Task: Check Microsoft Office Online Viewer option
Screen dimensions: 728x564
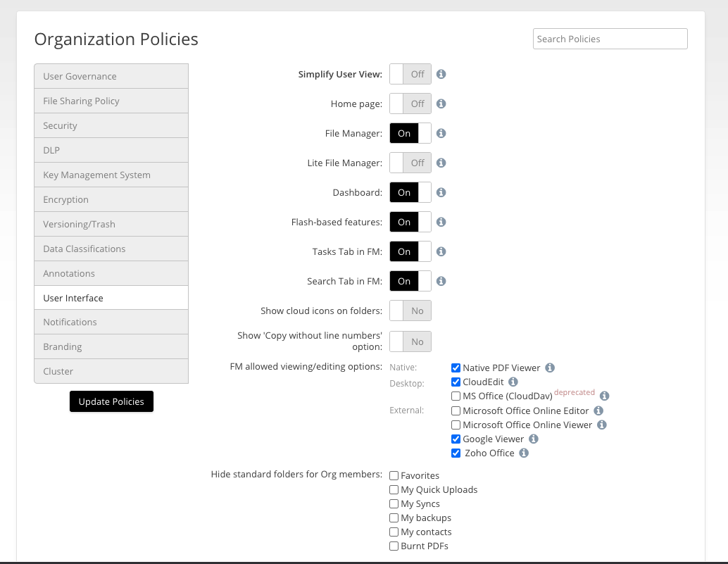Action: [456, 425]
